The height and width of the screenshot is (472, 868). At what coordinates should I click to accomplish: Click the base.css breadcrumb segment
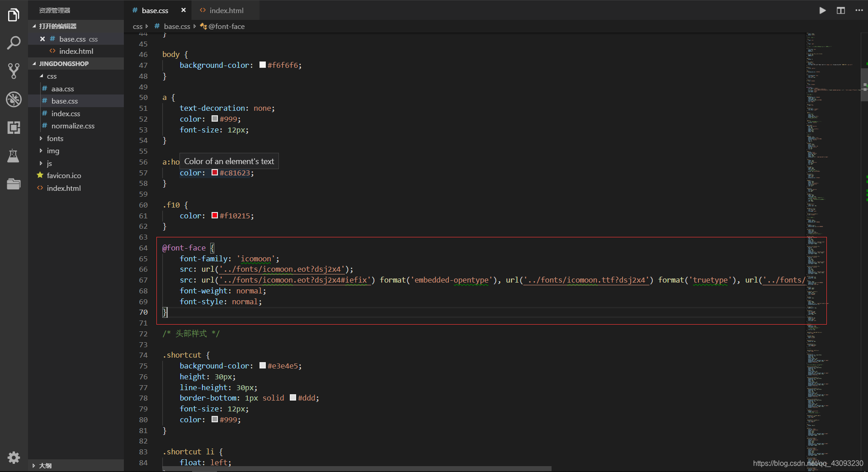172,26
